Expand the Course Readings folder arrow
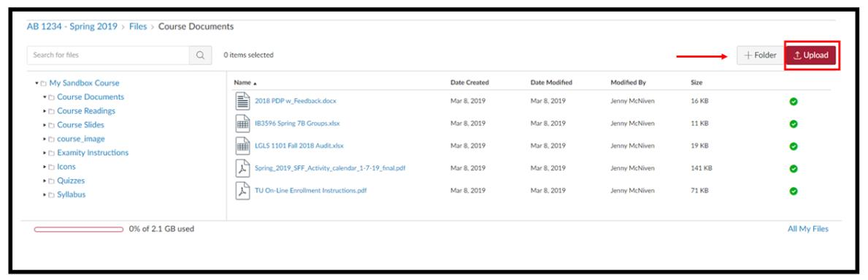868x280 pixels. point(45,111)
